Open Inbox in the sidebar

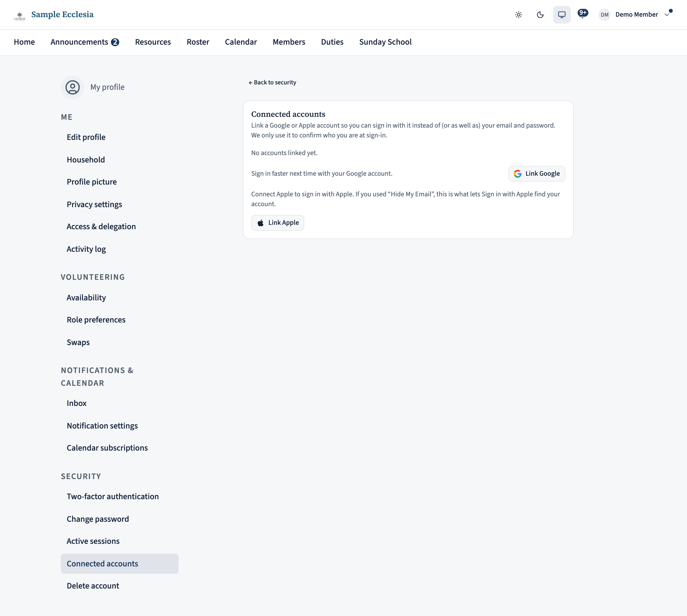(x=119, y=403)
